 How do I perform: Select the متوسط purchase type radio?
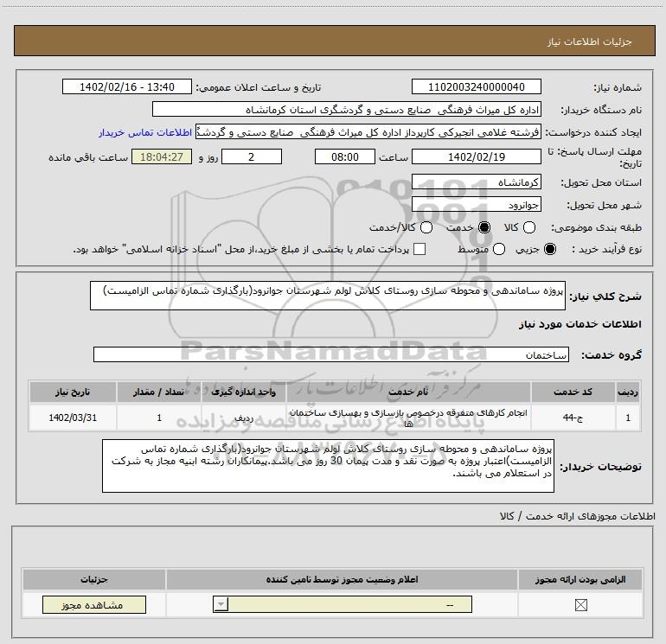click(499, 249)
